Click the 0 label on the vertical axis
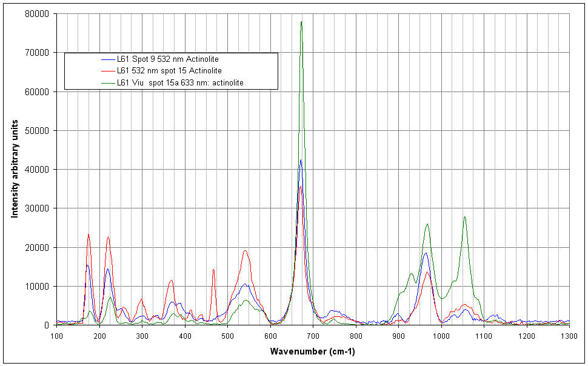 coord(47,325)
